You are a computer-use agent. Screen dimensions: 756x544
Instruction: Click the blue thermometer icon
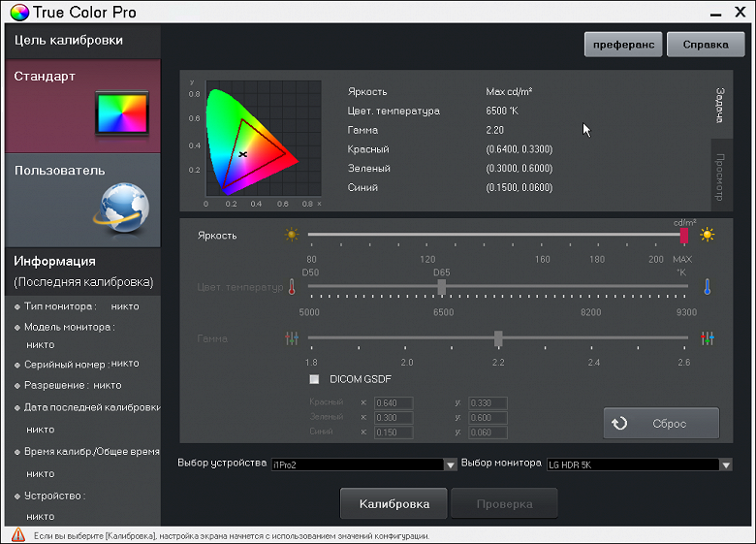coord(708,287)
